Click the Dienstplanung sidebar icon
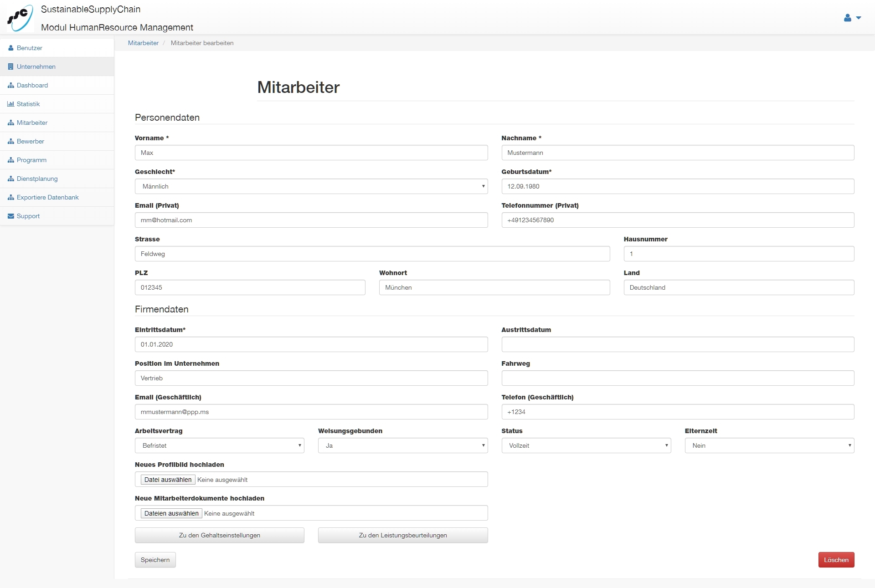The width and height of the screenshot is (875, 588). [11, 179]
